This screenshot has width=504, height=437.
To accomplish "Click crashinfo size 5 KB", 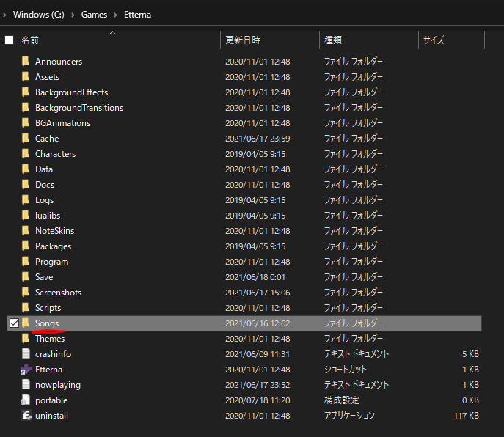I will [470, 354].
